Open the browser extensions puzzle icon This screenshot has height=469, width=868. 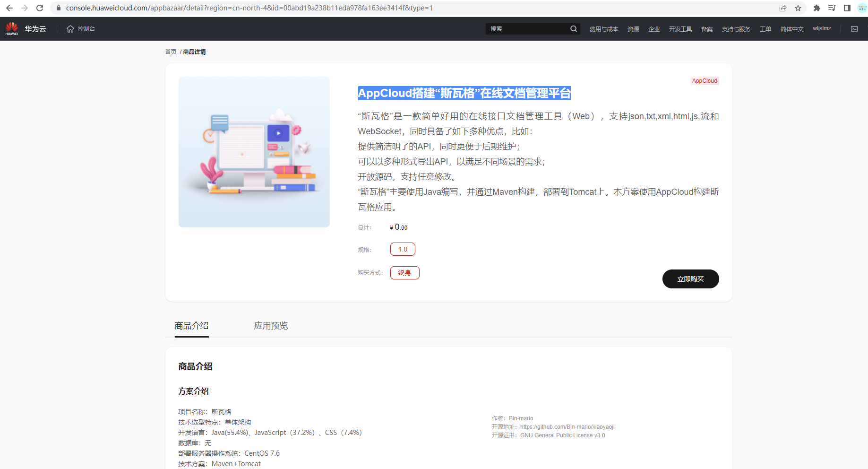816,8
